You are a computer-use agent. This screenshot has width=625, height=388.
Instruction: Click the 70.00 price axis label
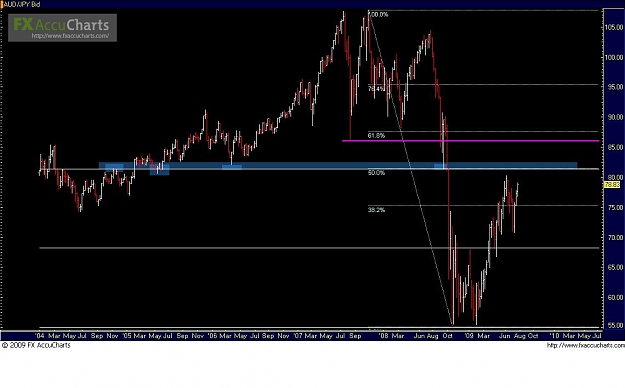point(614,237)
